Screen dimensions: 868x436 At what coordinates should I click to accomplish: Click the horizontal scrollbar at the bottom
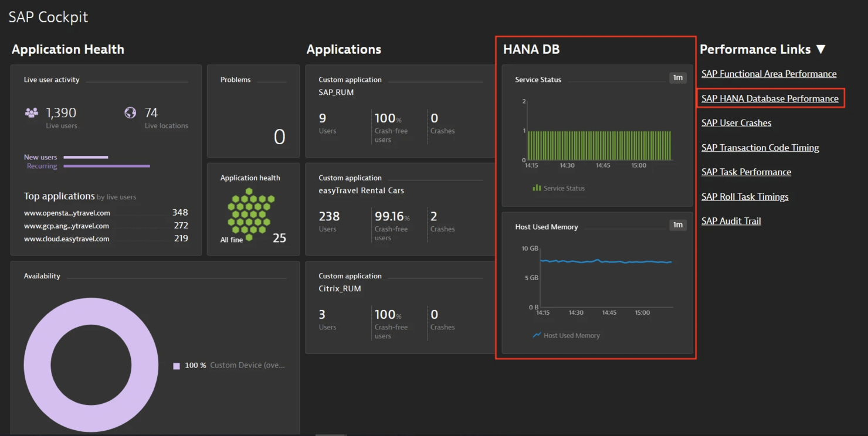click(330, 434)
